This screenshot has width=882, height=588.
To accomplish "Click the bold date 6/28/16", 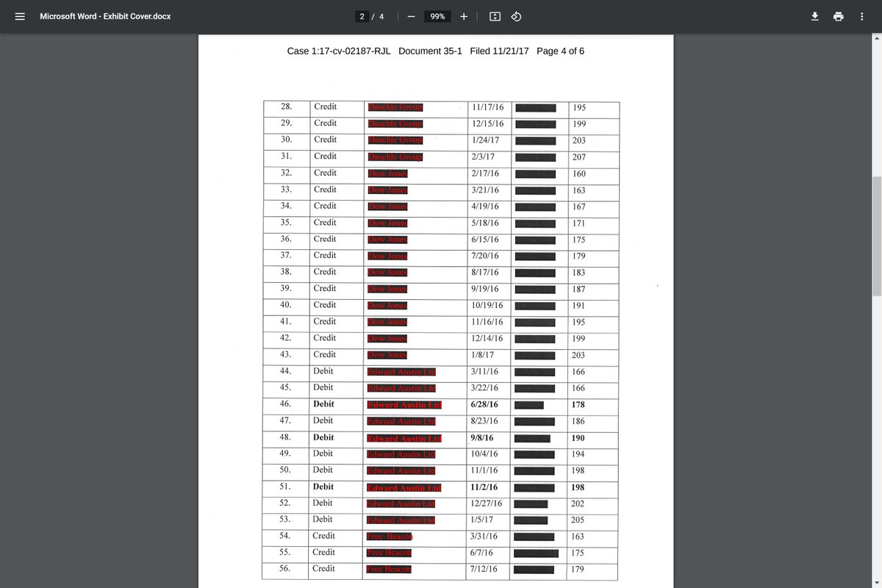I will coord(485,405).
